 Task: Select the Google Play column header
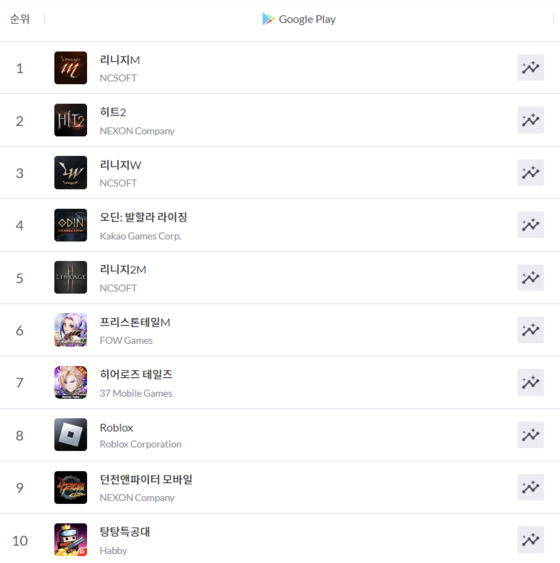coord(299,19)
